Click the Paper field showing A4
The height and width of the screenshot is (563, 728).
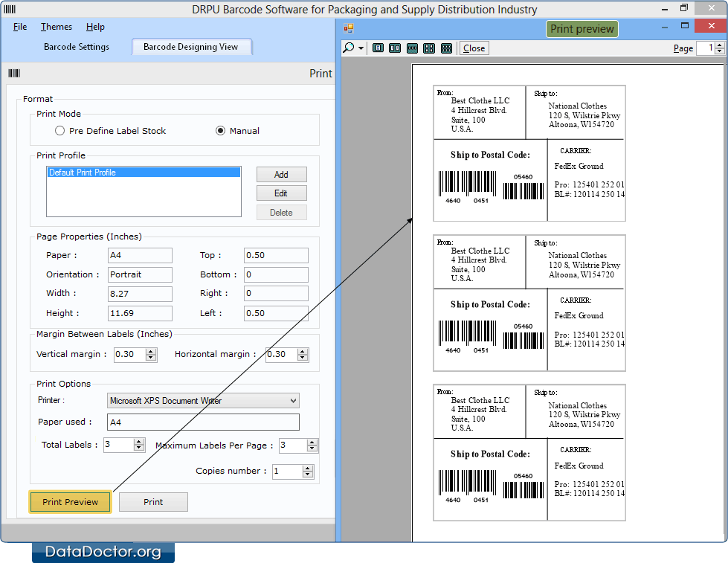[x=140, y=255]
